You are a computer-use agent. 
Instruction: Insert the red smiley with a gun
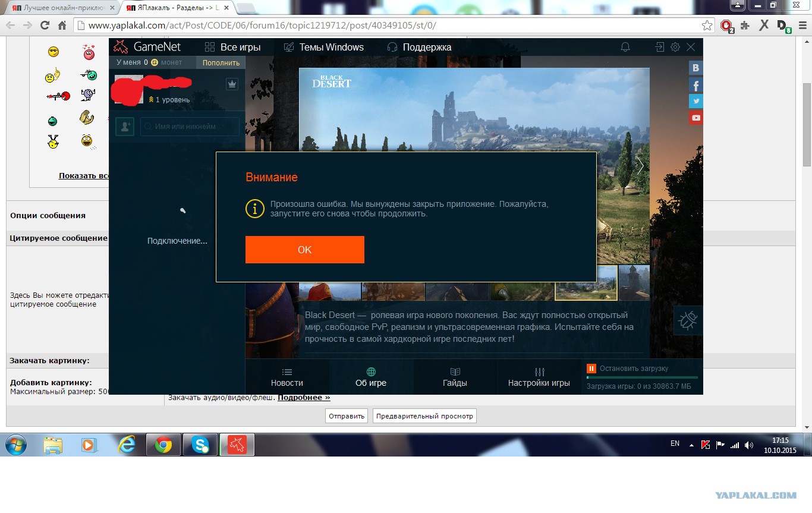pos(58,96)
